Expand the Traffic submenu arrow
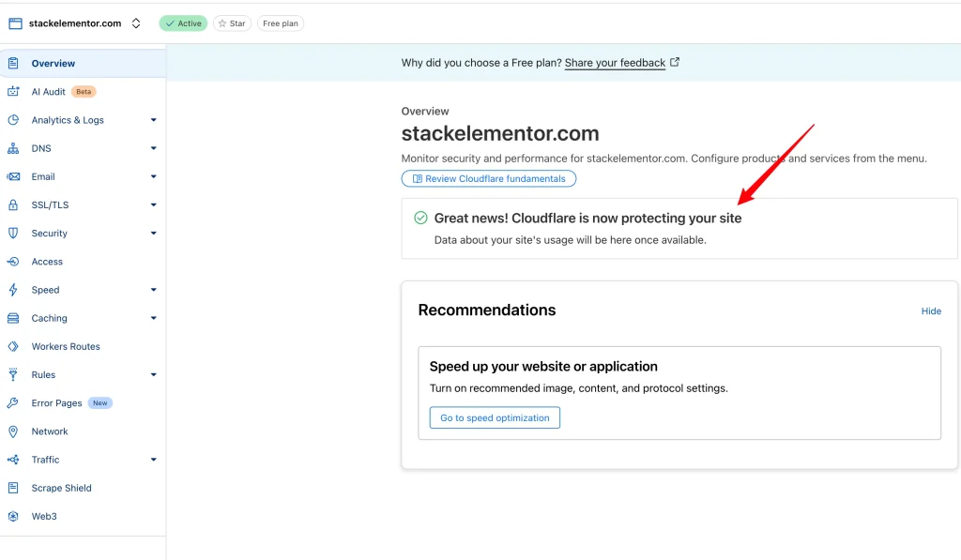The height and width of the screenshot is (560, 961). click(x=153, y=460)
